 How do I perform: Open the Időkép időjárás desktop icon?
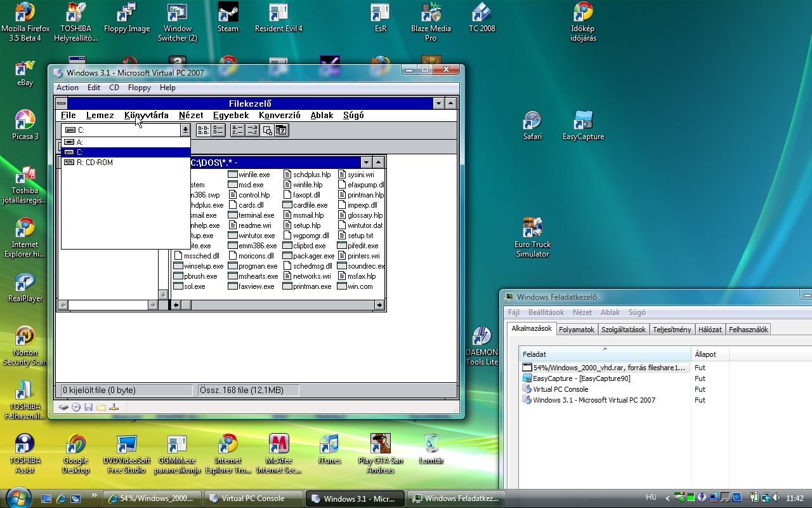click(583, 22)
